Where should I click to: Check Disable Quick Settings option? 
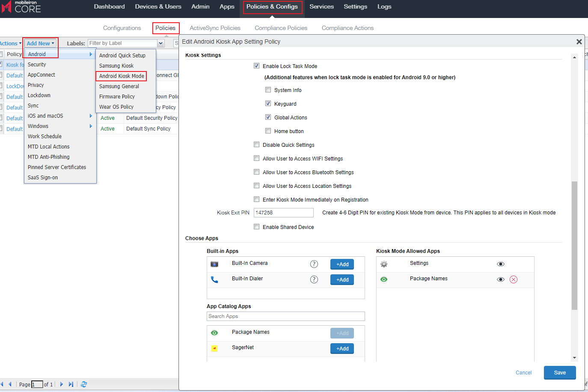(x=257, y=145)
